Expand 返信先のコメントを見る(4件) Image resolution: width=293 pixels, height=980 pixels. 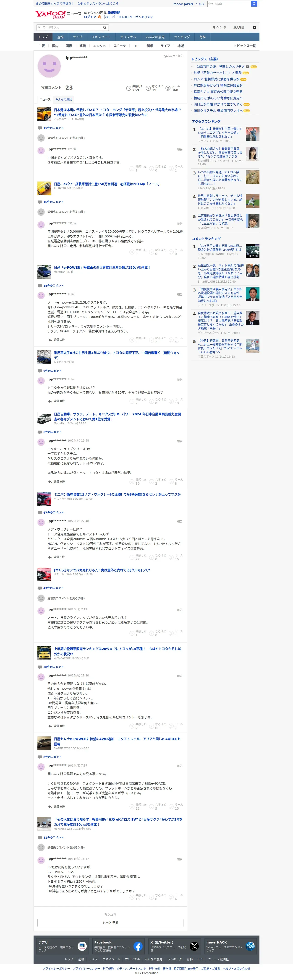[x=66, y=848]
